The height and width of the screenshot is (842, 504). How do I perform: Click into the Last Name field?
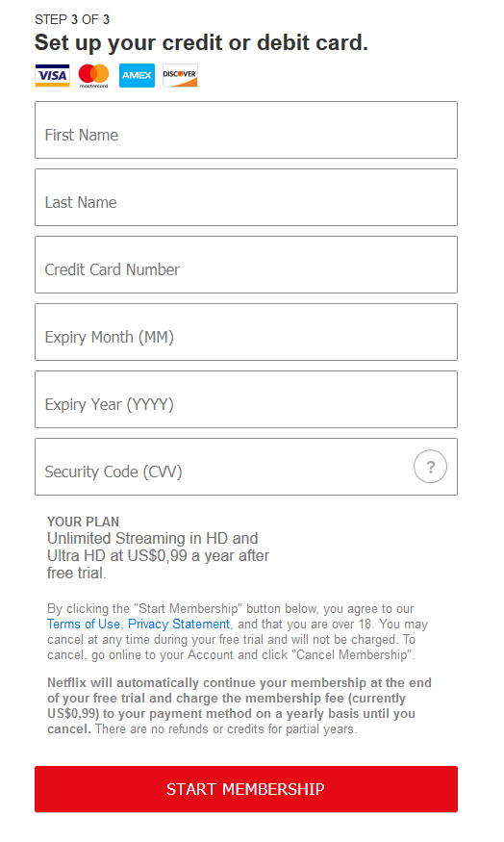246,197
